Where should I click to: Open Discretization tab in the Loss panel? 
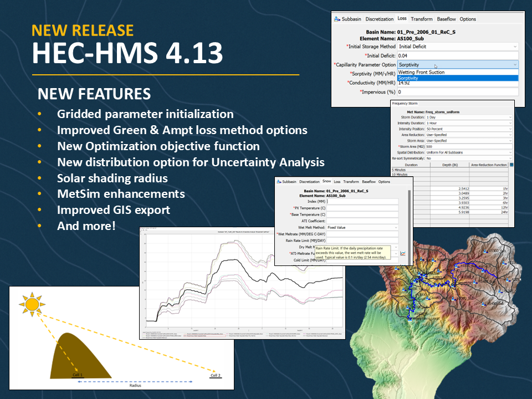[379, 19]
